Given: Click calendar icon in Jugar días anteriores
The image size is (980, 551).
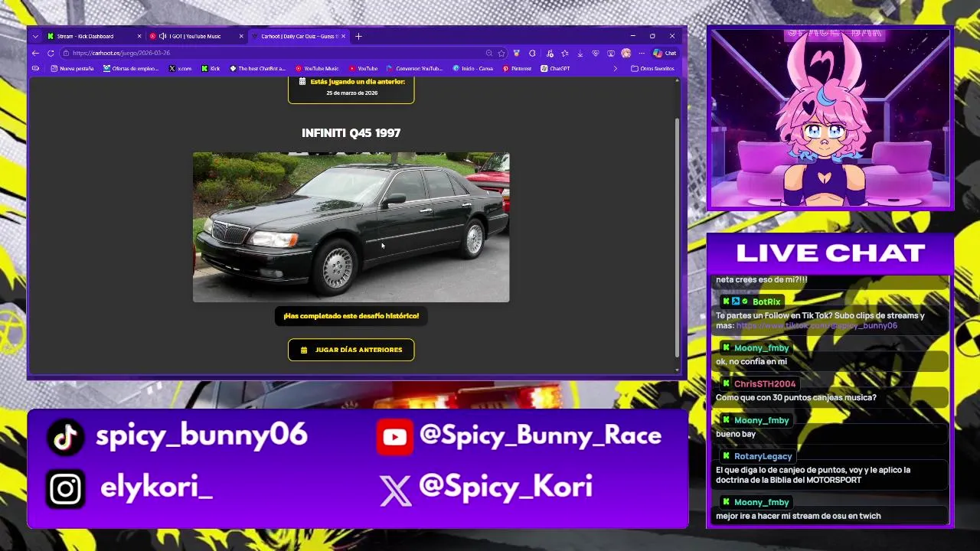Looking at the screenshot, I should click(304, 350).
